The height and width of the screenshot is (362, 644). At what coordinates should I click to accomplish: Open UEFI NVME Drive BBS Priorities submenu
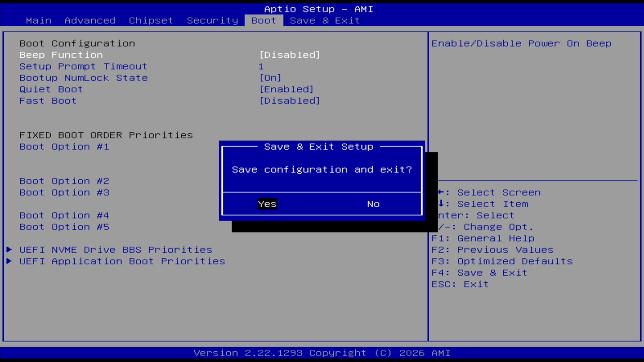(x=116, y=250)
